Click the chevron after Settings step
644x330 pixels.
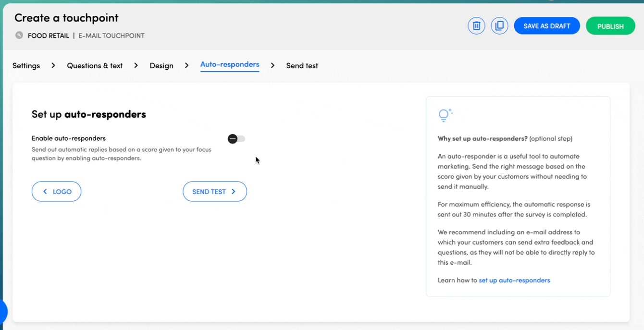[x=53, y=65]
